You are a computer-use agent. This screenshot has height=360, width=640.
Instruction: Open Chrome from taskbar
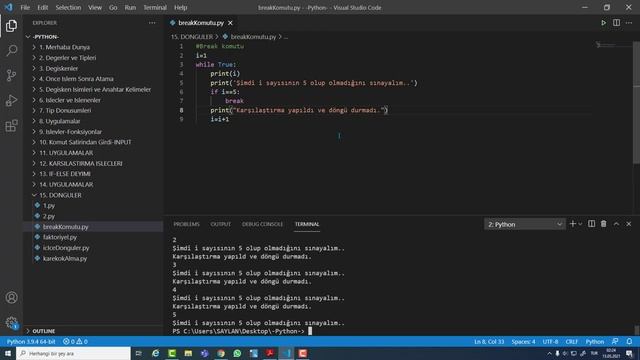[x=221, y=353]
